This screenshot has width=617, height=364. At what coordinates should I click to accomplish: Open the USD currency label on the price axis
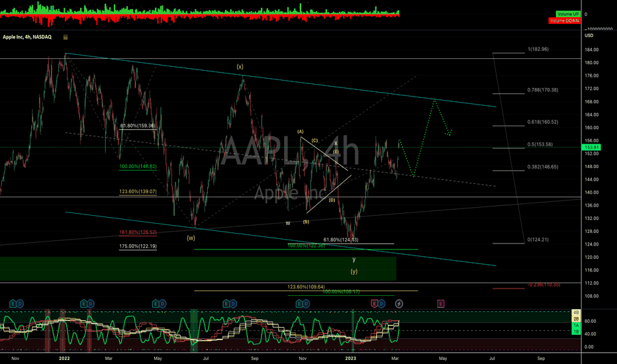coord(589,36)
